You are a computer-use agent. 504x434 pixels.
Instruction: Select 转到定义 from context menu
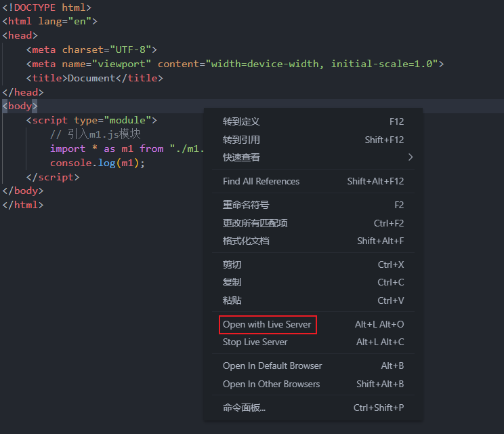241,121
